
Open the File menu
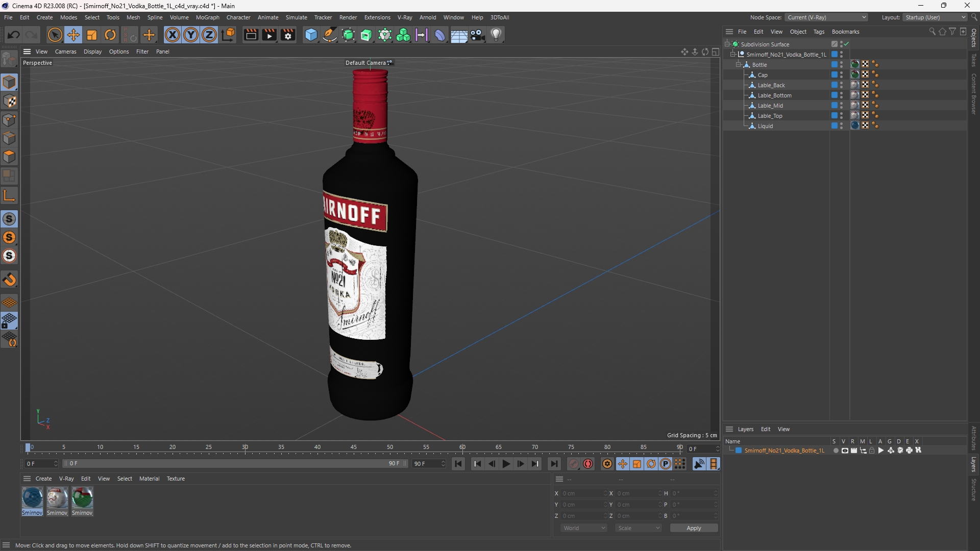pyautogui.click(x=8, y=17)
